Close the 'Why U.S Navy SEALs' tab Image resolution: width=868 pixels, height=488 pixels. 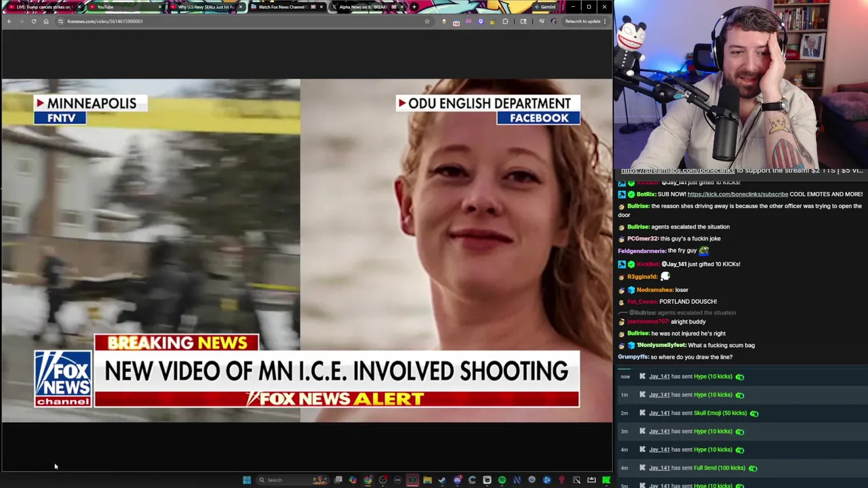(x=240, y=7)
